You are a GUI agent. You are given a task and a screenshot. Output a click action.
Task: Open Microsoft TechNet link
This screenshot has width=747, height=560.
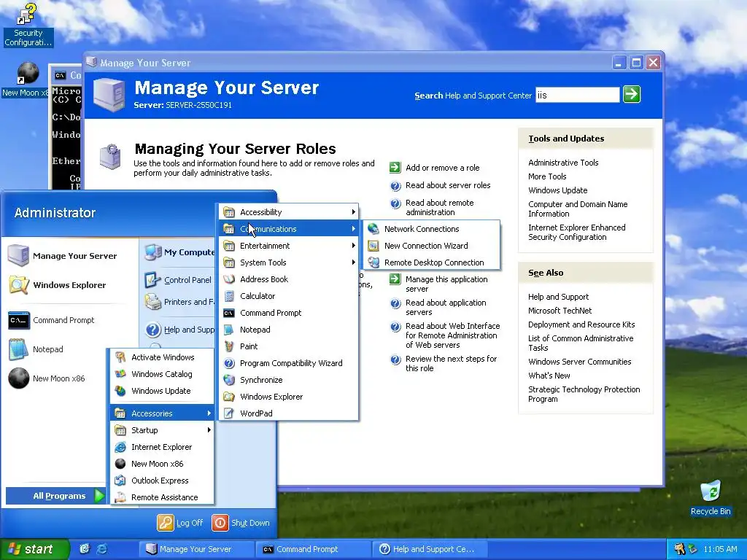[560, 311]
